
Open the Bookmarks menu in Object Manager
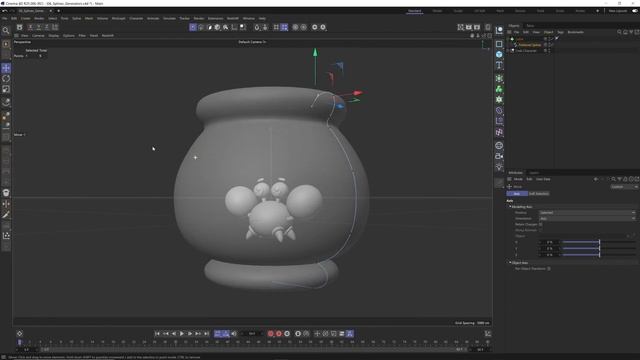pos(576,32)
